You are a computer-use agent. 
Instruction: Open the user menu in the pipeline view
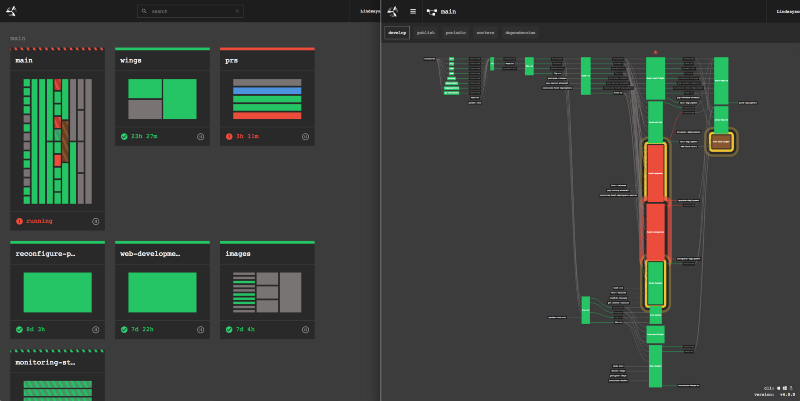[x=787, y=12]
